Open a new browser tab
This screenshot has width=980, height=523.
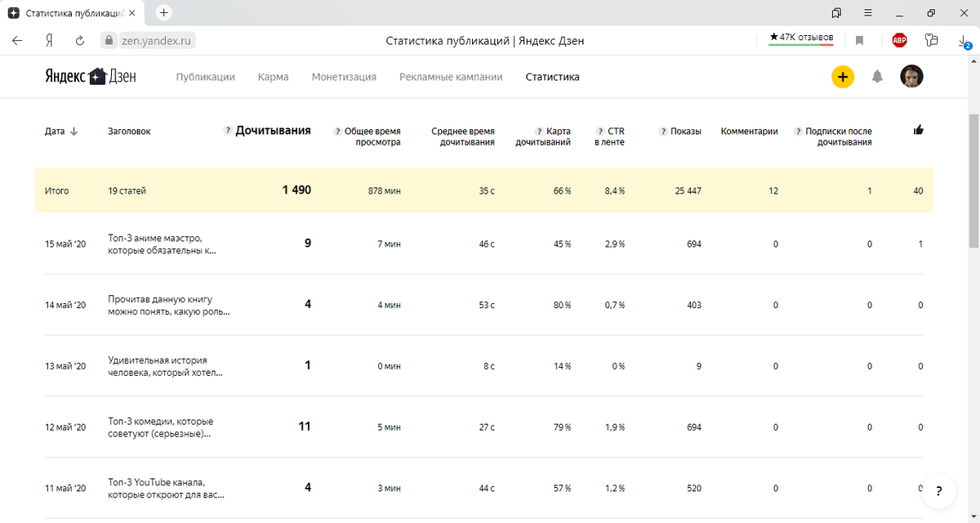coord(164,13)
